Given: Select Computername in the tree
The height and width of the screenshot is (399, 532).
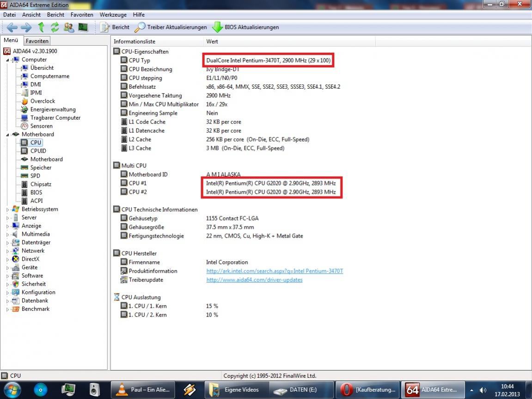Looking at the screenshot, I should 50,76.
